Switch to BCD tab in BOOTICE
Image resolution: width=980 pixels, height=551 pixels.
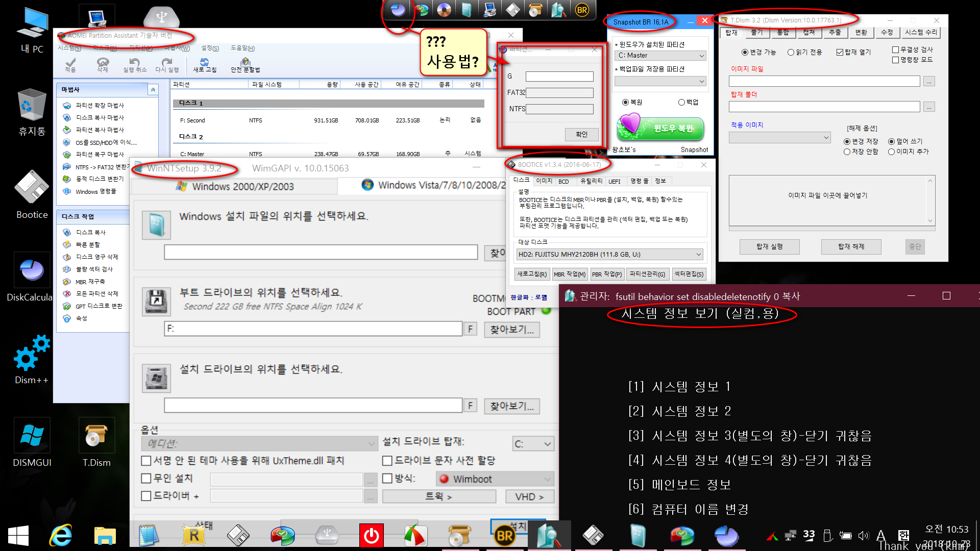tap(563, 181)
